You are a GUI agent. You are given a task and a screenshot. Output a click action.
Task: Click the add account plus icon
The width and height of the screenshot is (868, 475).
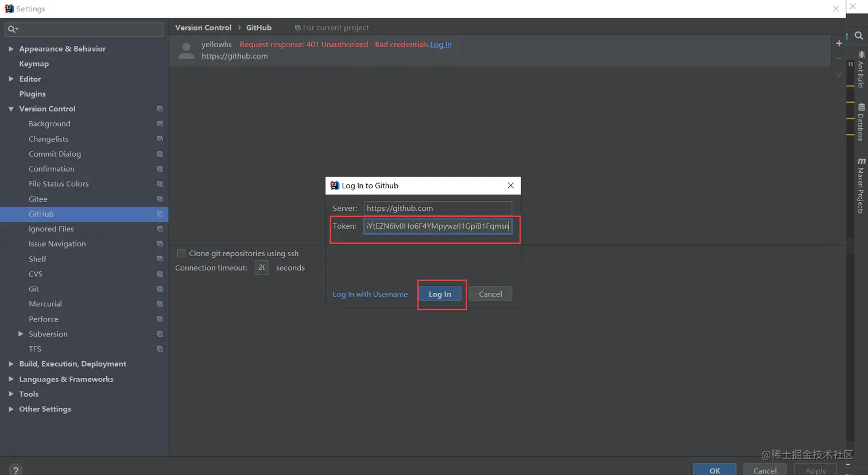click(839, 44)
